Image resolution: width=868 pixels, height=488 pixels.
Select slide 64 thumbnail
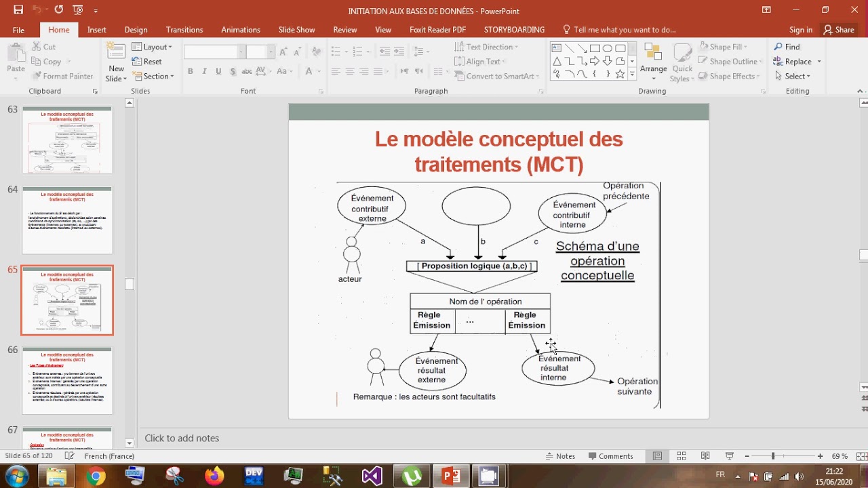pyautogui.click(x=67, y=220)
